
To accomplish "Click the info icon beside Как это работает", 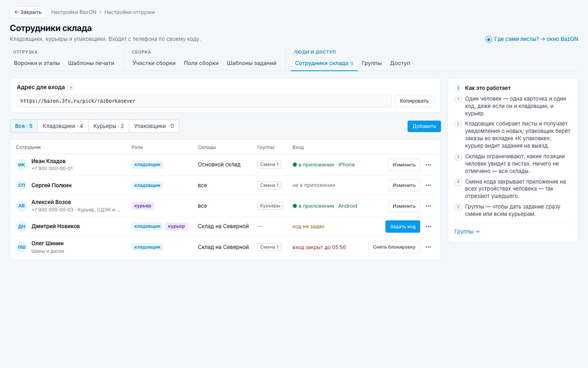I will click(x=458, y=88).
